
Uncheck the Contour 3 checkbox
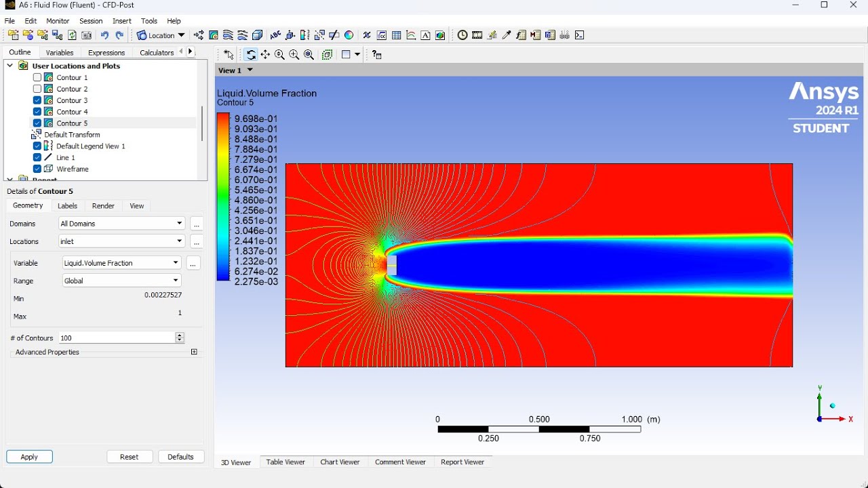[x=37, y=100]
